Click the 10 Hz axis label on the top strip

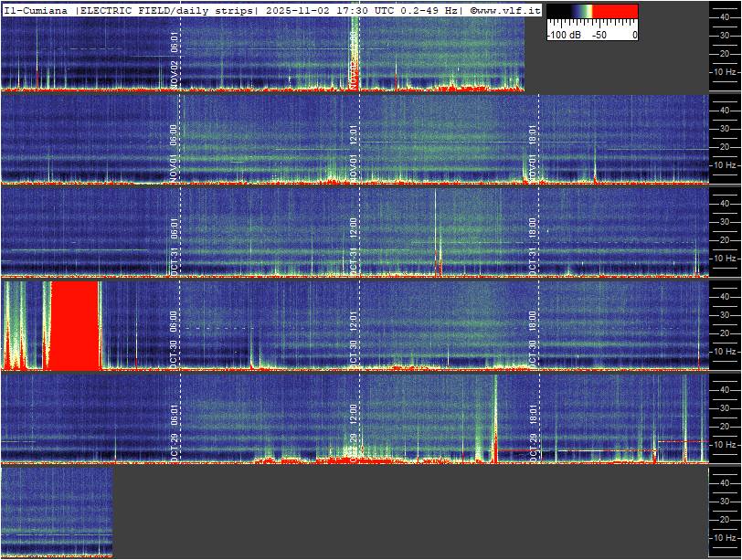726,71
